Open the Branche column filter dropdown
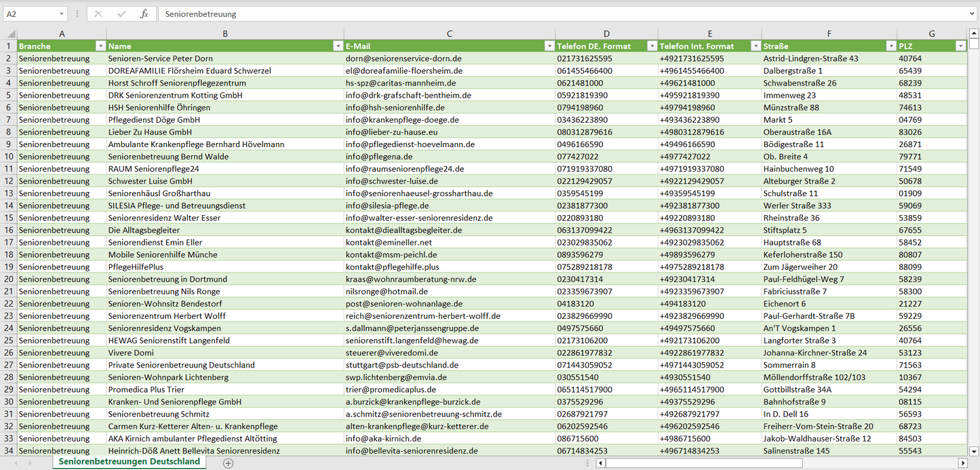 click(100, 46)
